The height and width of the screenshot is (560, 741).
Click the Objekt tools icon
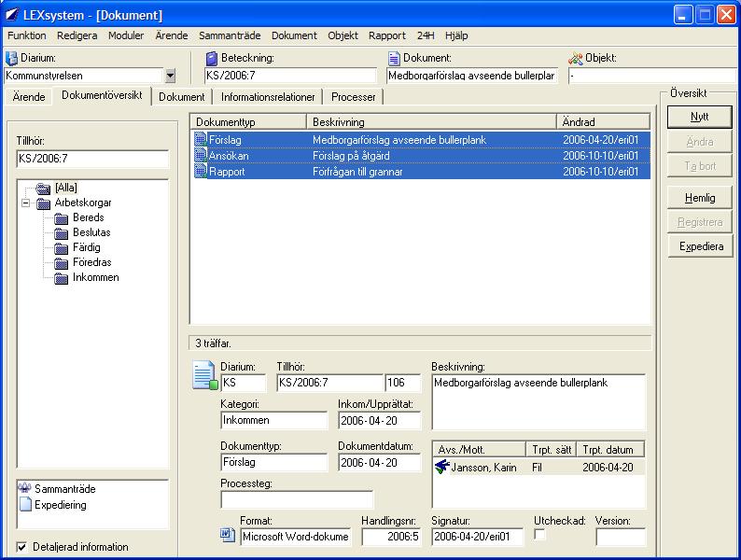click(576, 58)
